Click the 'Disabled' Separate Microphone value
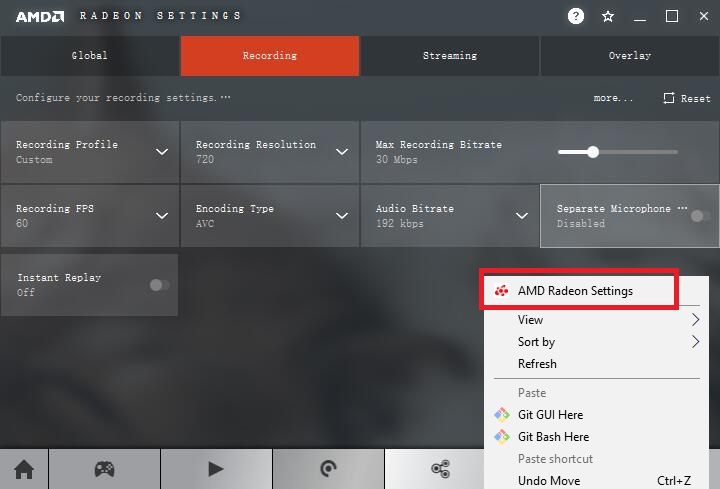Viewport: 720px width, 489px height. [580, 224]
